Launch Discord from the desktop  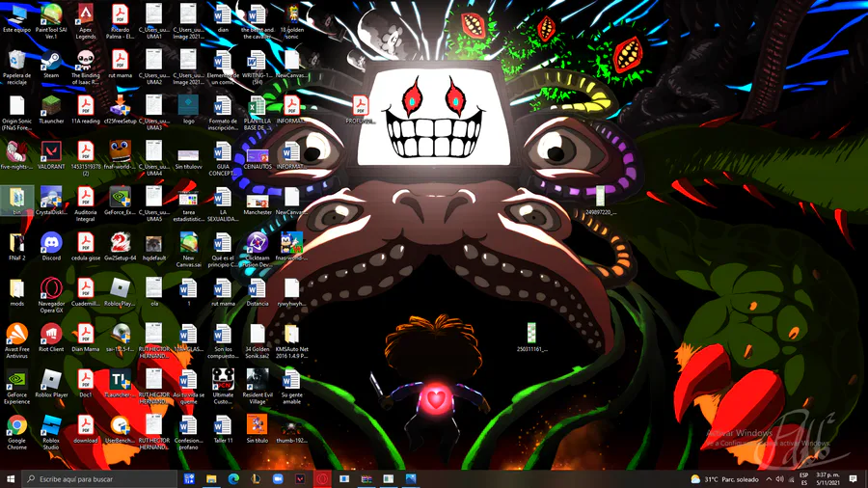tap(51, 247)
